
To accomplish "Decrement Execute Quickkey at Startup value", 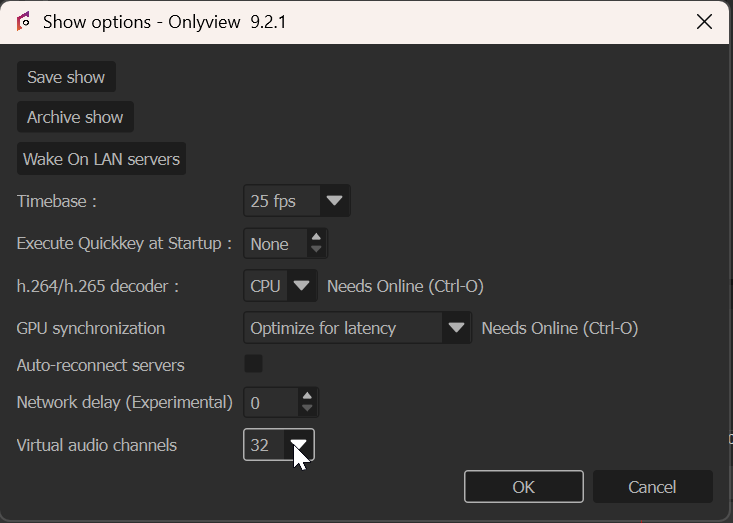I will pyautogui.click(x=316, y=250).
